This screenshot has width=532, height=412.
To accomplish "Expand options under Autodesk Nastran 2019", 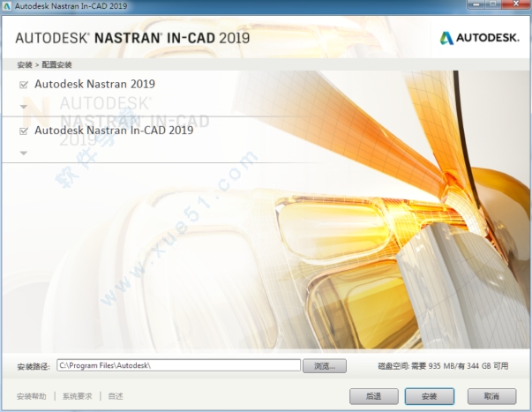I will click(24, 107).
